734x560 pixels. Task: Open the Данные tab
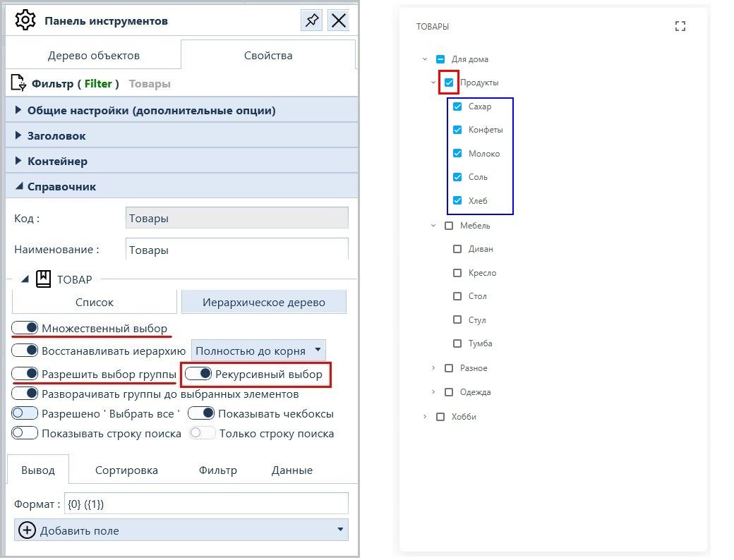click(x=292, y=470)
